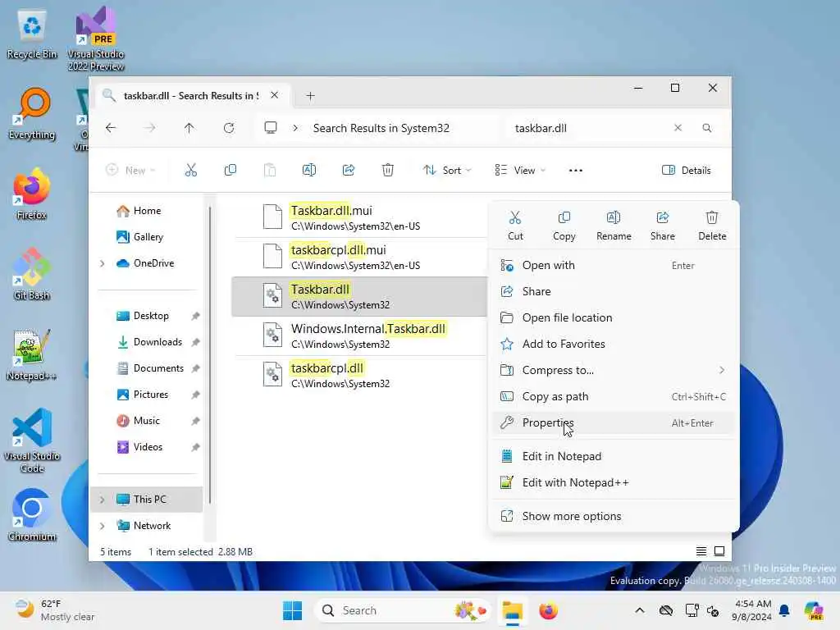The height and width of the screenshot is (630, 840).
Task: Refresh the search results
Action: click(229, 128)
